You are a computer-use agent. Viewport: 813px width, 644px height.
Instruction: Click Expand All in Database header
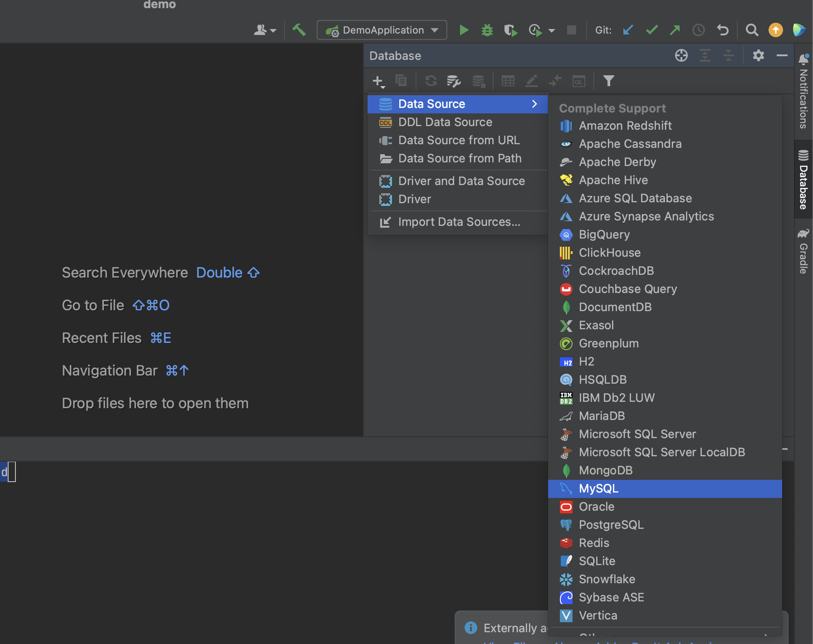coord(705,55)
